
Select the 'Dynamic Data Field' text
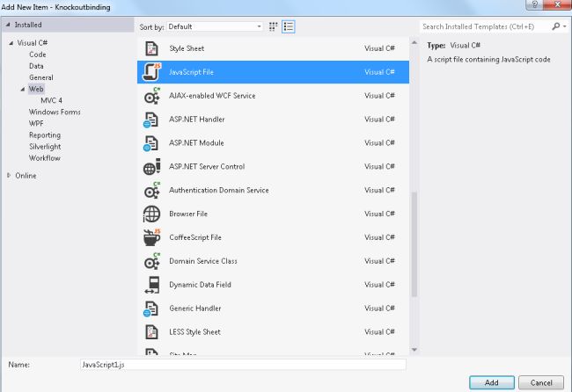(200, 285)
